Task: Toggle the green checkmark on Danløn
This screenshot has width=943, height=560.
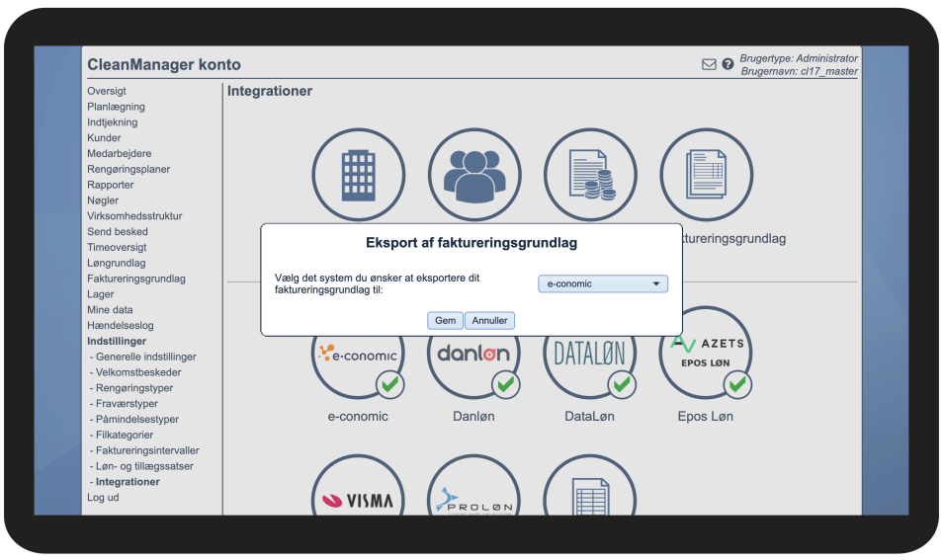Action: [x=506, y=384]
